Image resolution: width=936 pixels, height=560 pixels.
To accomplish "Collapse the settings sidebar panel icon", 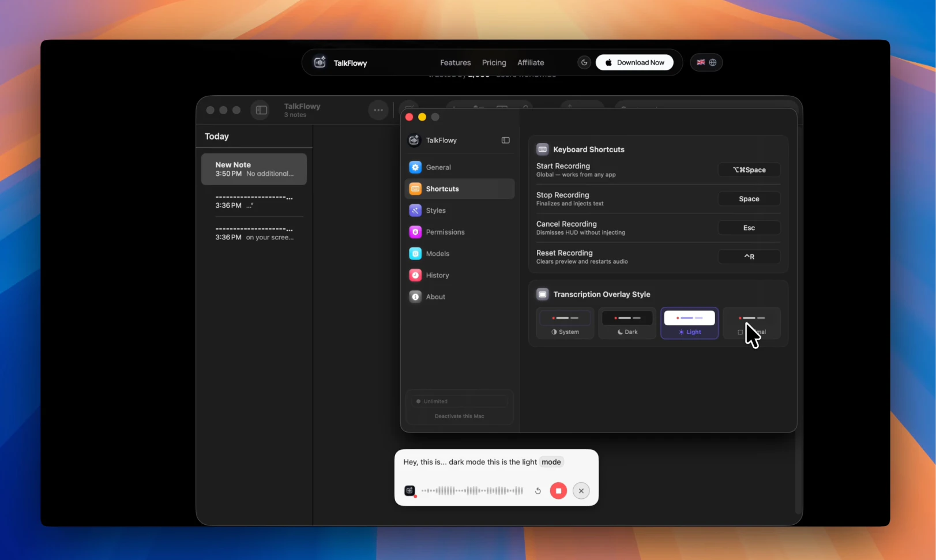I will 505,140.
